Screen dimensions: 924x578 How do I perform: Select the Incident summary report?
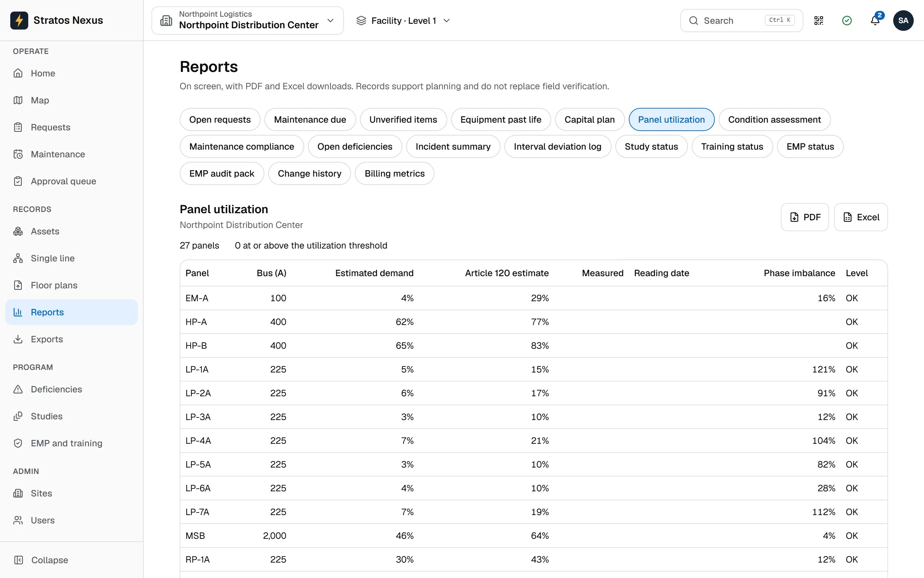click(453, 146)
